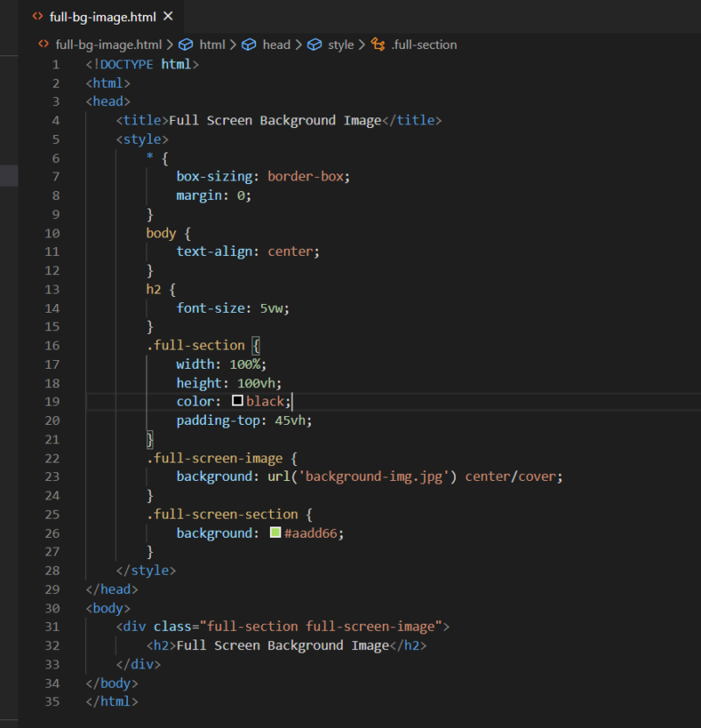Click line number 31 in the gutter

click(x=52, y=626)
